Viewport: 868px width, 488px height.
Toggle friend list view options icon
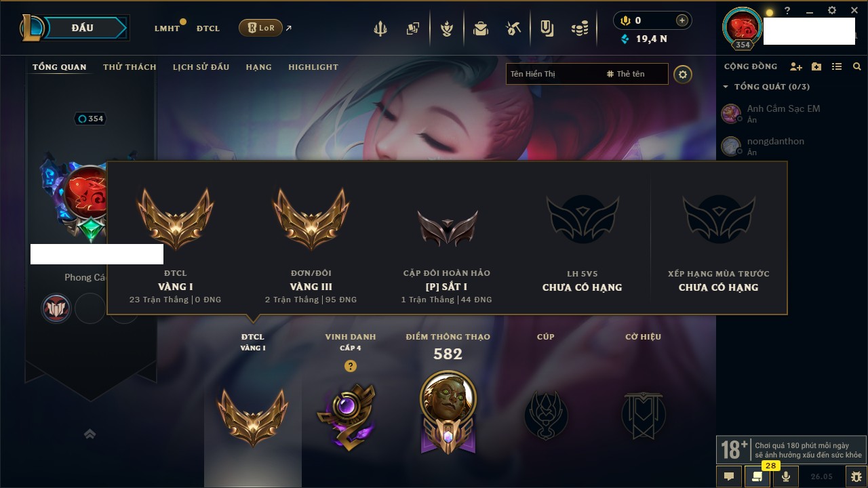point(837,66)
